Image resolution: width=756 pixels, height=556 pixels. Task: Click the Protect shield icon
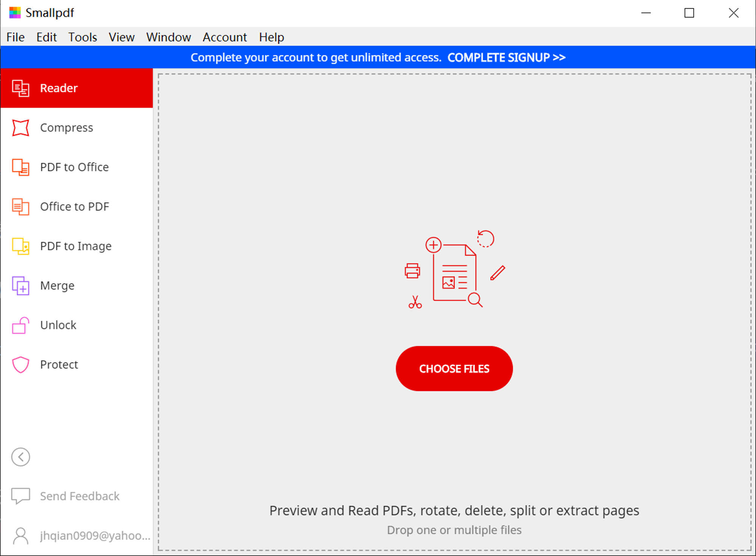pyautogui.click(x=20, y=365)
